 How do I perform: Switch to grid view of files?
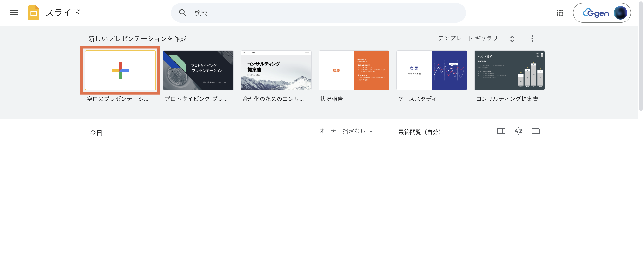pos(501,131)
